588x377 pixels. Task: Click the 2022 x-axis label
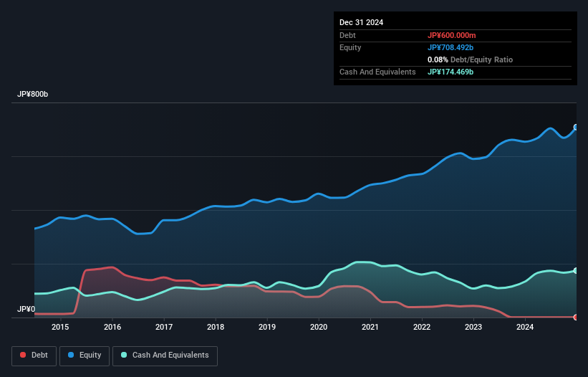pyautogui.click(x=422, y=327)
